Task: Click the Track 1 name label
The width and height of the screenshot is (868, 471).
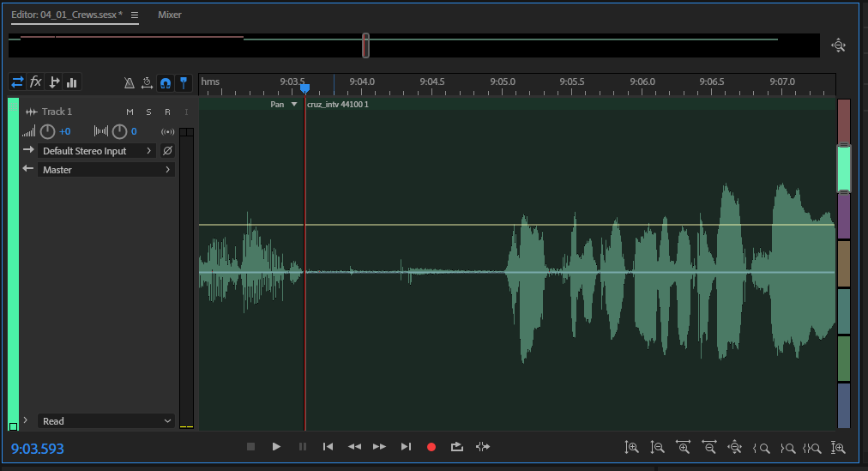Action: (57, 112)
